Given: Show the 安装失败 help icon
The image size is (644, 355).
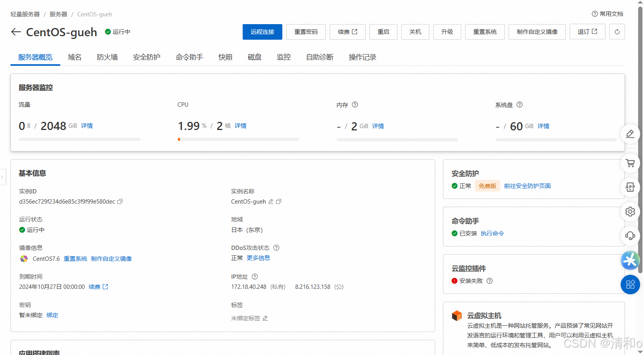Looking at the screenshot, I should coord(490,281).
